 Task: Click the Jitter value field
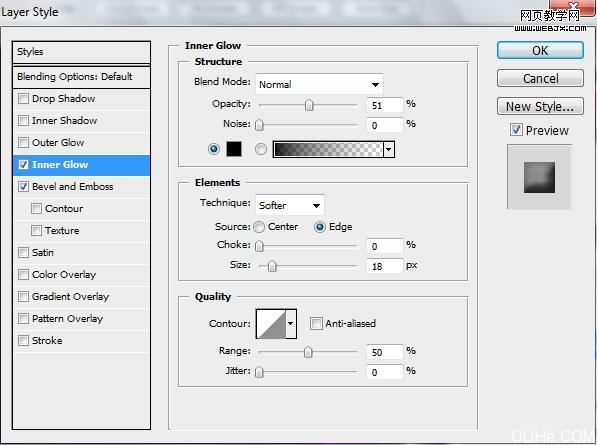click(x=385, y=372)
